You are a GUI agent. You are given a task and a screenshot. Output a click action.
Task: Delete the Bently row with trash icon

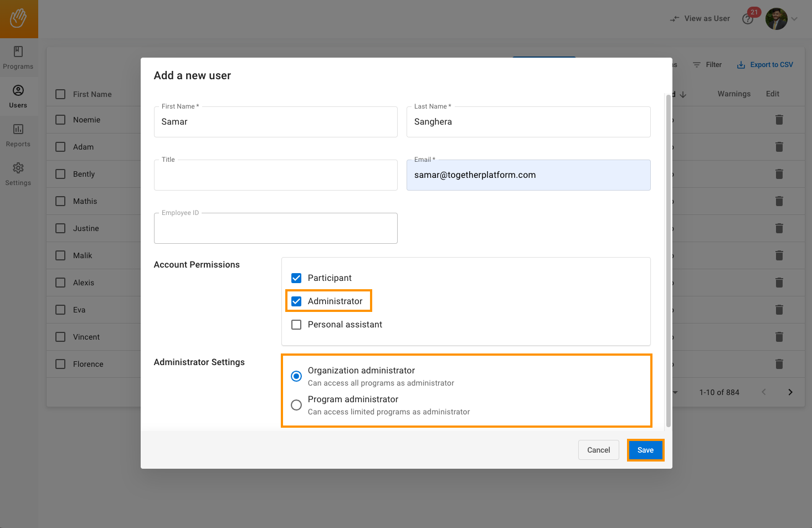coord(779,174)
